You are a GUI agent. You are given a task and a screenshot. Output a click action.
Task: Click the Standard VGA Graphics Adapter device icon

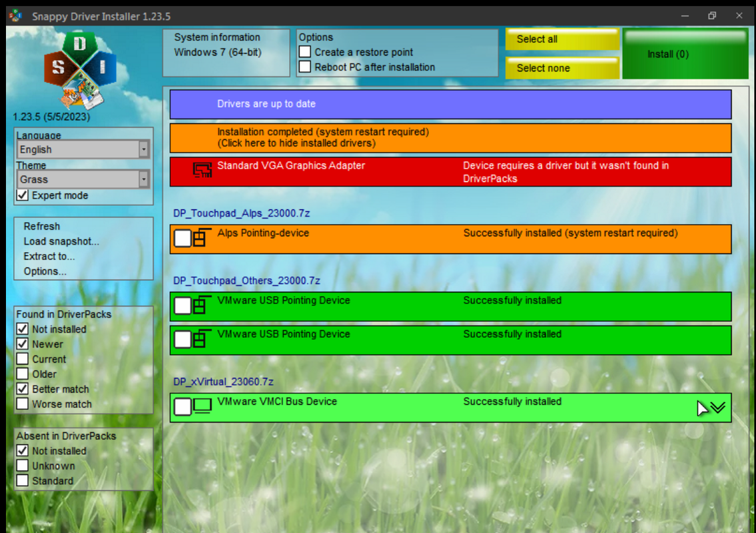click(202, 170)
